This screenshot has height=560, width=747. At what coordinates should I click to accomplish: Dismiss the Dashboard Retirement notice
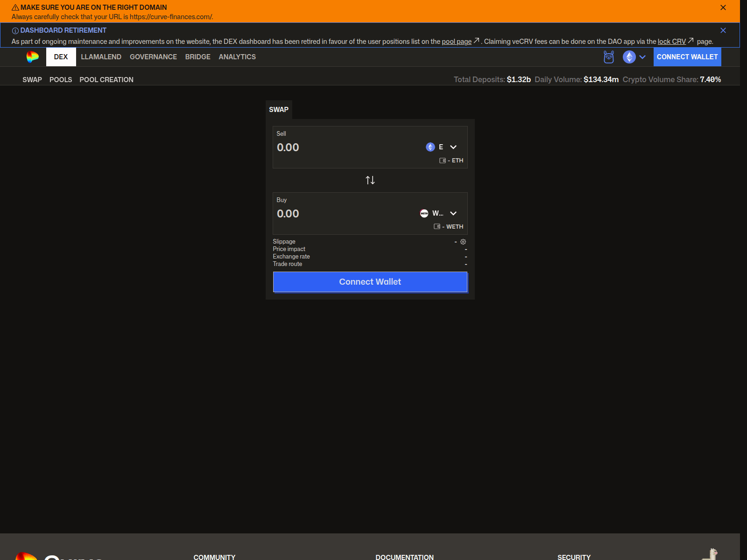pyautogui.click(x=723, y=30)
